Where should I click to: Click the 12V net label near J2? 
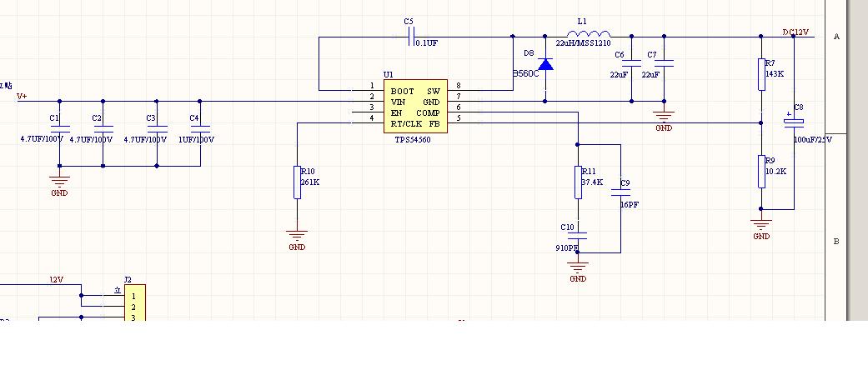tap(57, 280)
